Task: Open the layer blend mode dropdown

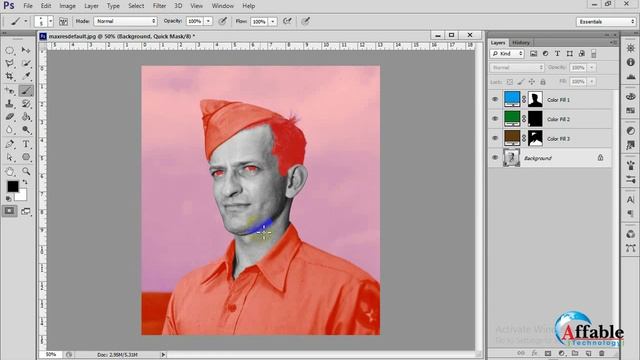Action: tap(517, 67)
